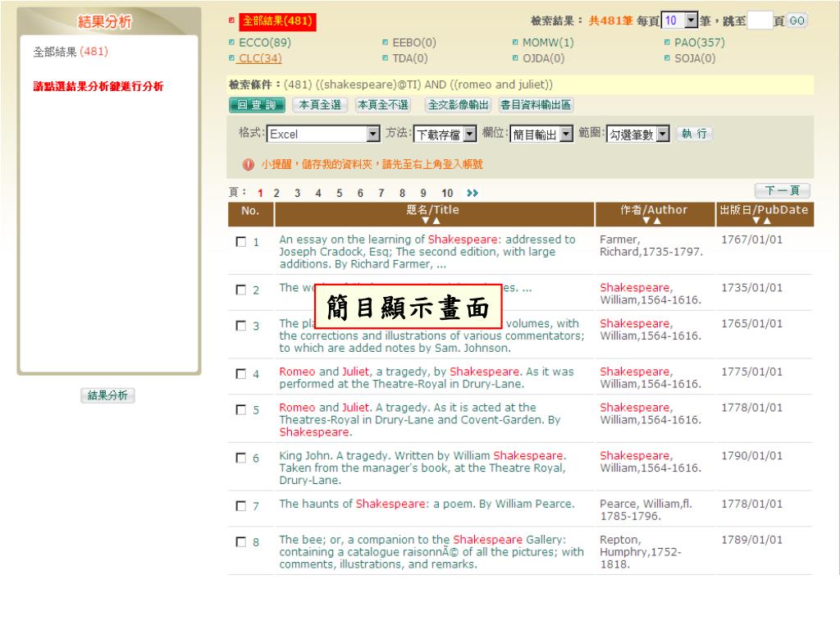Image resolution: width=840 pixels, height=630 pixels.
Task: Sort authors descending with down arrow
Action: 646,221
